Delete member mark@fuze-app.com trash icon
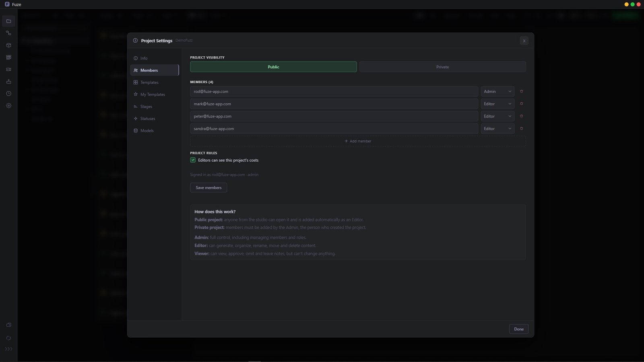The height and width of the screenshot is (362, 644). (x=521, y=104)
